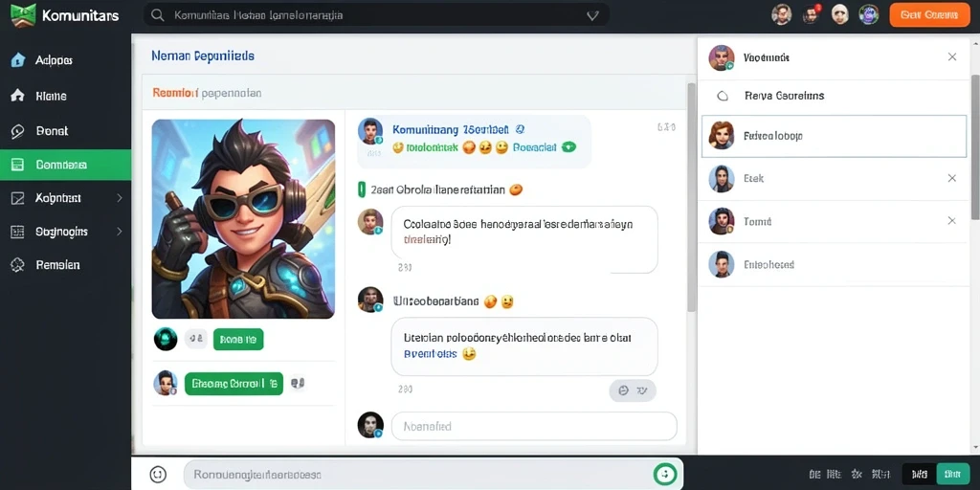
Task: Open first user avatar in the top bar
Action: click(781, 14)
